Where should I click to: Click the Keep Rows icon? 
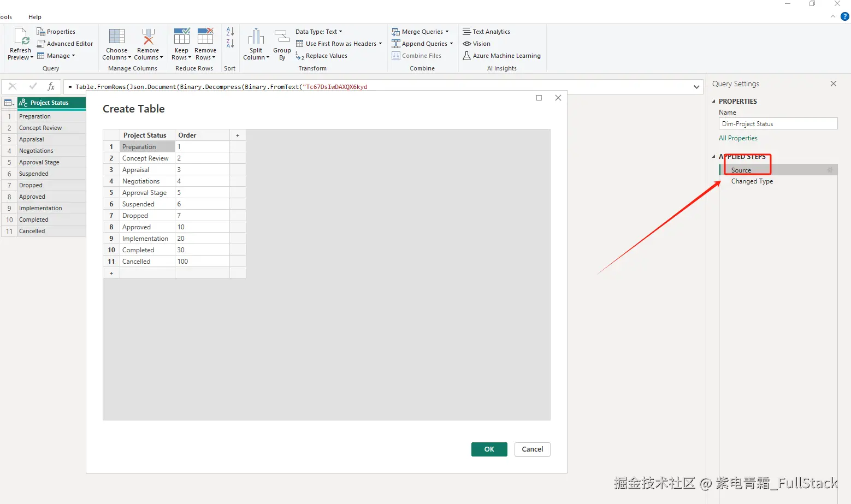click(181, 36)
